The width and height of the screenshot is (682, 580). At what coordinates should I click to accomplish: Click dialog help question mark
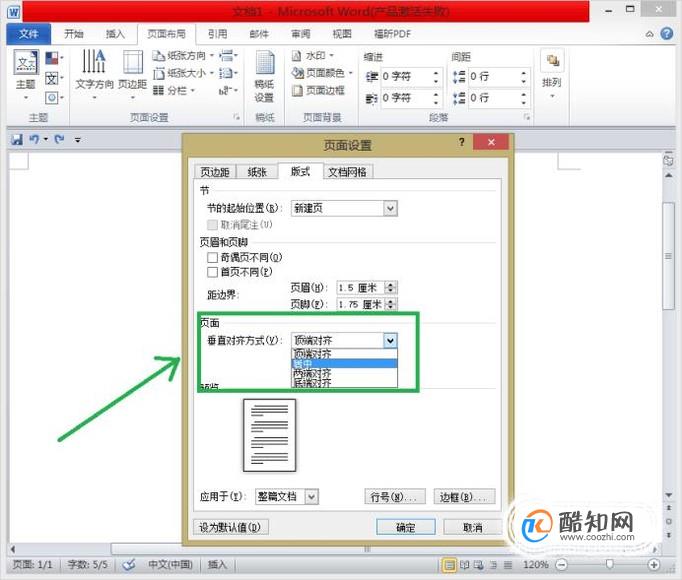[461, 142]
